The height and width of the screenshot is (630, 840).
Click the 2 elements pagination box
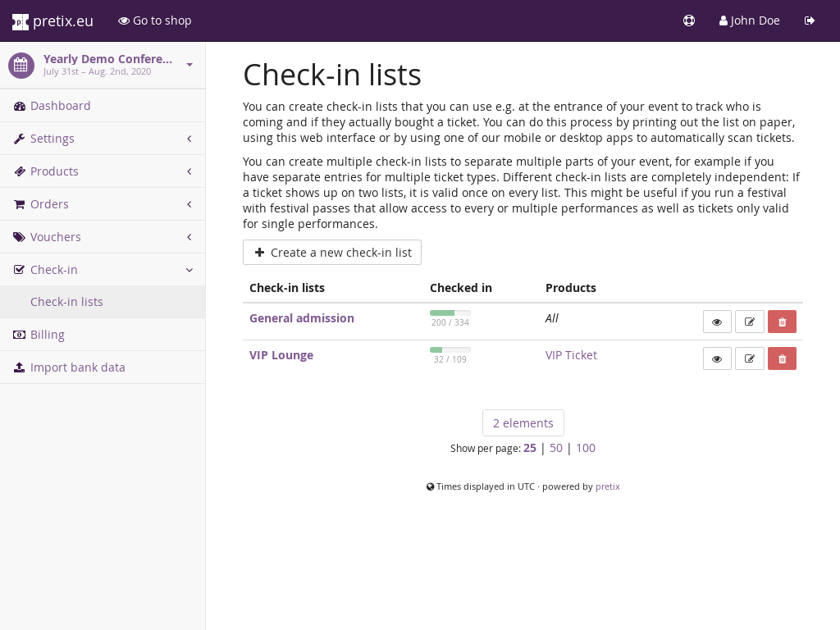coord(523,423)
